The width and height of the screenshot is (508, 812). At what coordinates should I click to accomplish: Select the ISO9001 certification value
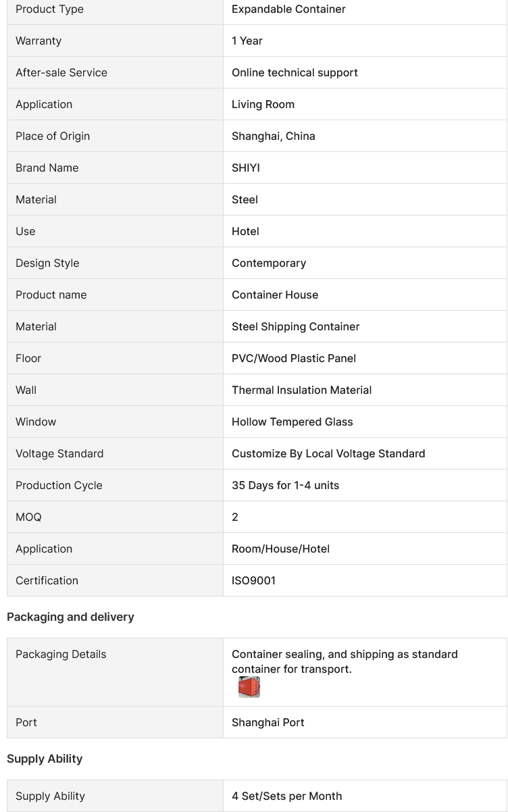[253, 581]
